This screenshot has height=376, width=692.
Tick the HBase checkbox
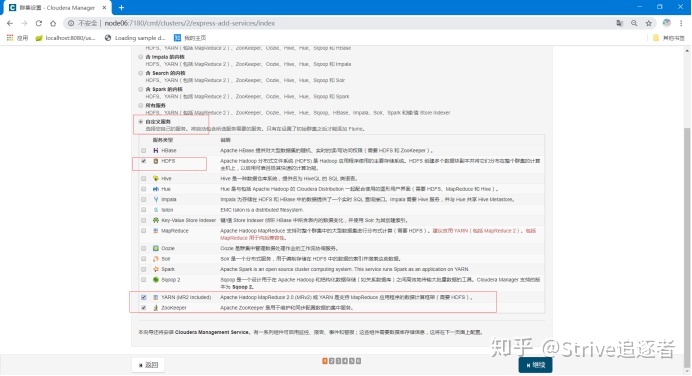[143, 150]
